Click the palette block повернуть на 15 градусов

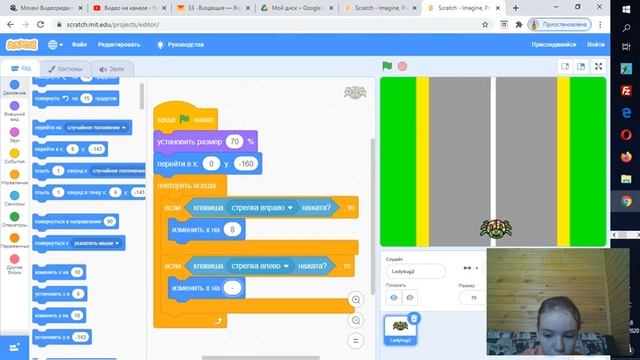click(x=76, y=98)
